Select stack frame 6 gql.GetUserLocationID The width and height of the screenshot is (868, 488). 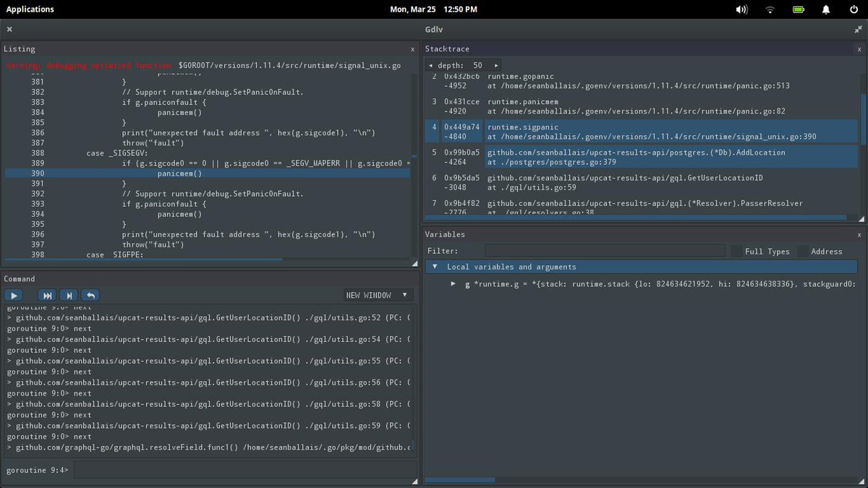(642, 182)
